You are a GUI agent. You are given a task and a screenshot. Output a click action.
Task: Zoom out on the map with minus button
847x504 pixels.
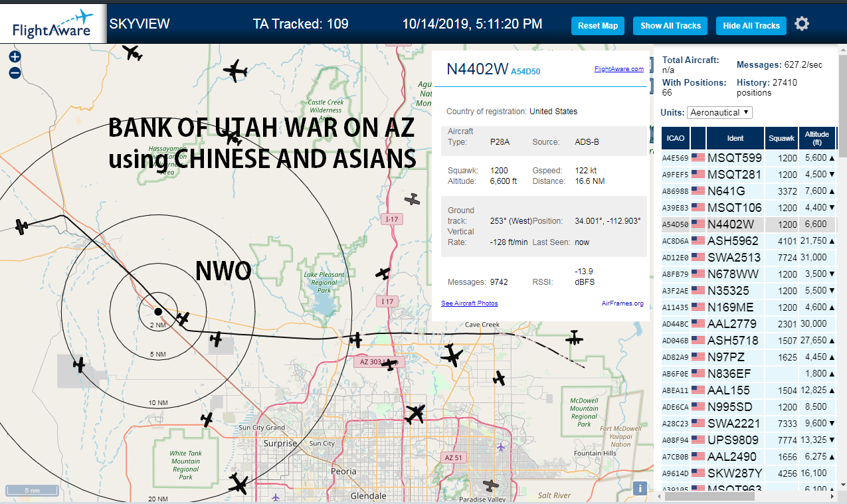pos(15,73)
